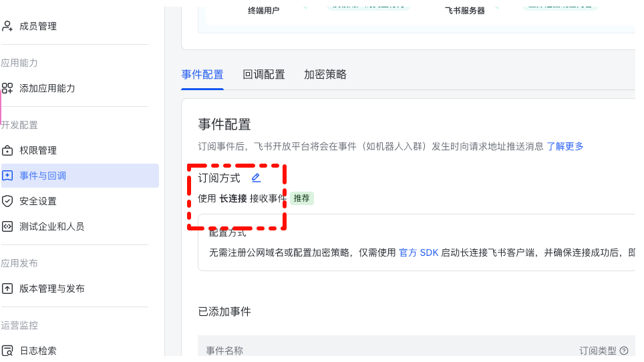Click the 订阅方式 label
The image size is (644, 362).
(x=219, y=178)
